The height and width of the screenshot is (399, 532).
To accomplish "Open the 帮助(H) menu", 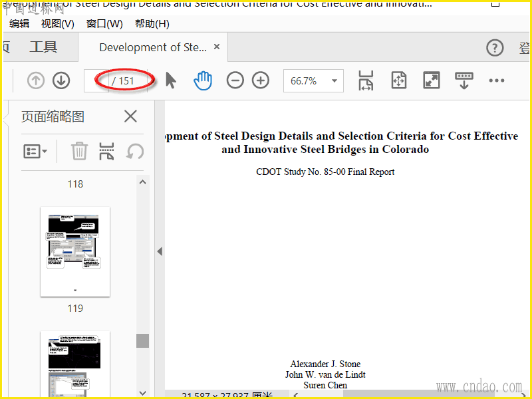I will [152, 24].
